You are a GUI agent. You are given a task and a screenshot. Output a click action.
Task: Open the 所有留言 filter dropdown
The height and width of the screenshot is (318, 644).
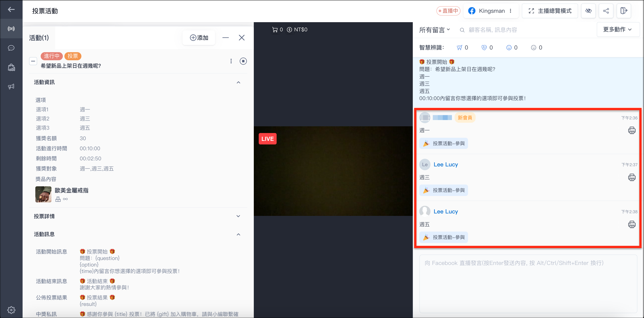click(x=434, y=30)
